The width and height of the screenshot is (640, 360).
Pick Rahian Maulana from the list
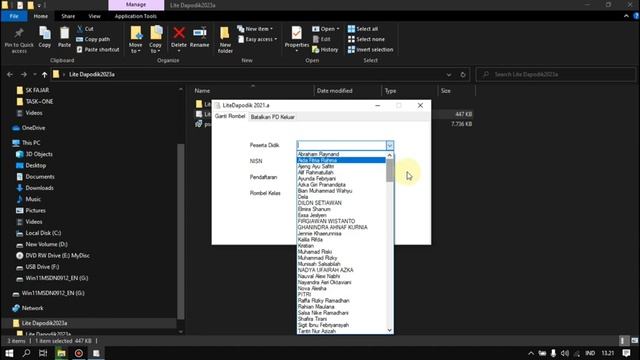[341, 307]
